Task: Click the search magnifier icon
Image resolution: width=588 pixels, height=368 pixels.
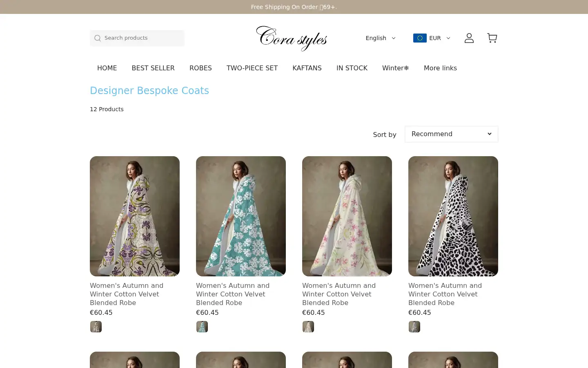Action: coord(98,38)
